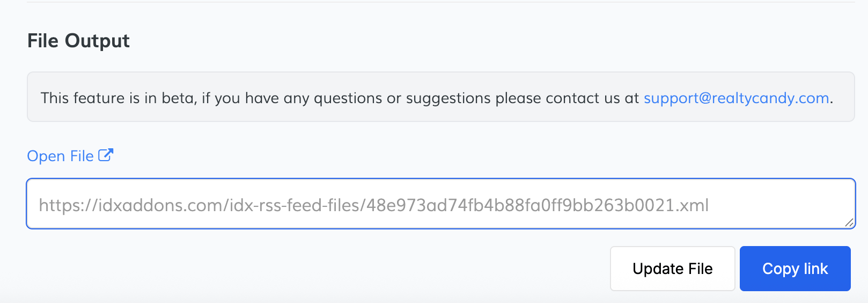Image resolution: width=868 pixels, height=303 pixels.
Task: Focus the RSS feed URL text field
Action: click(x=440, y=204)
